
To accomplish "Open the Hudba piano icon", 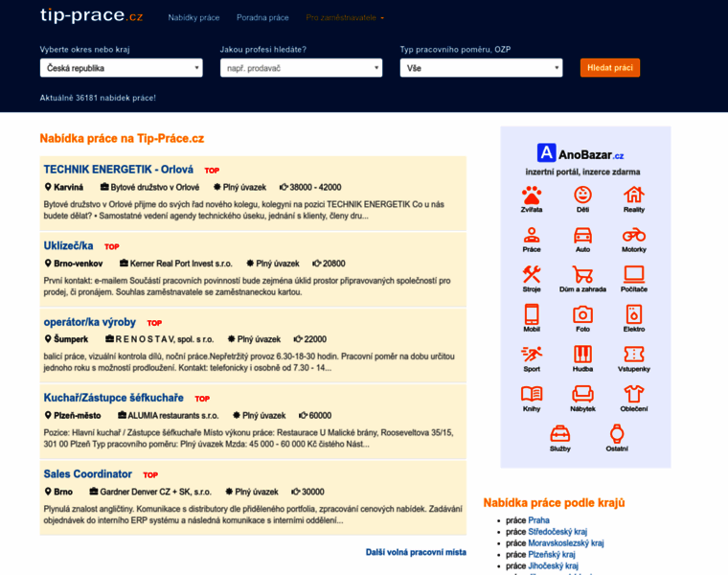I will click(x=582, y=355).
